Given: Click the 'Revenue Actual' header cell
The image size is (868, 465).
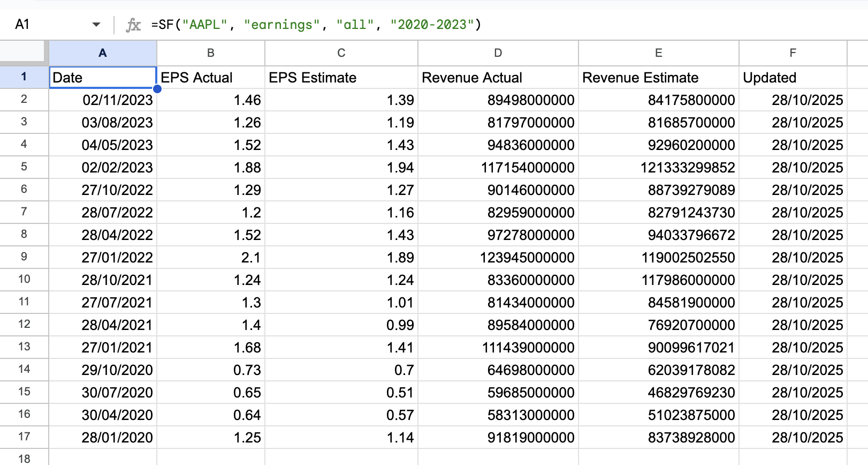Looking at the screenshot, I should coord(498,77).
